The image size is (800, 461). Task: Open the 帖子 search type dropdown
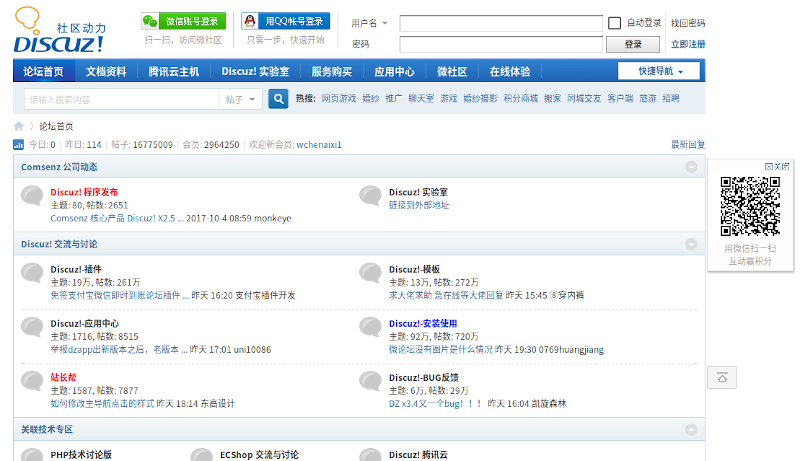tap(240, 99)
